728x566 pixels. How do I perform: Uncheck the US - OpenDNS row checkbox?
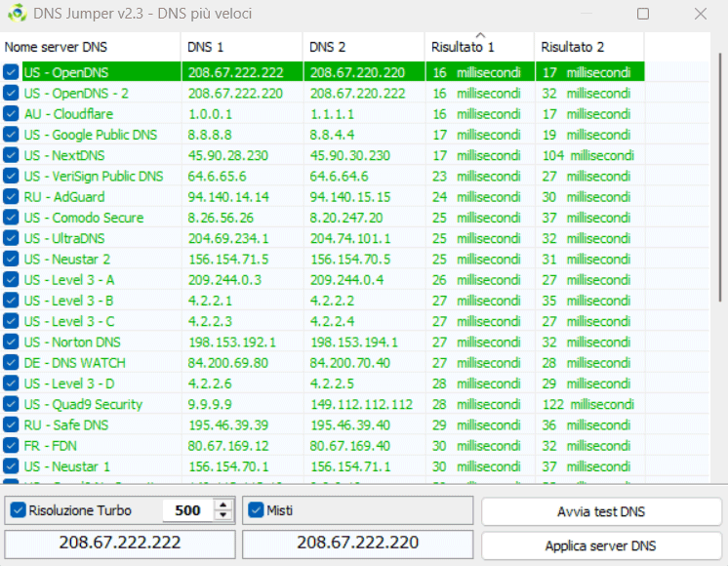[x=11, y=72]
